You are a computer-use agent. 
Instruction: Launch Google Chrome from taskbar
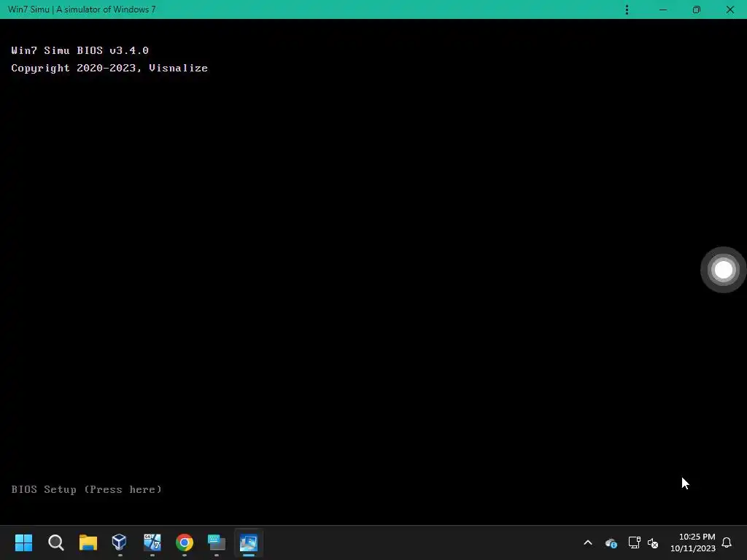[x=185, y=542]
